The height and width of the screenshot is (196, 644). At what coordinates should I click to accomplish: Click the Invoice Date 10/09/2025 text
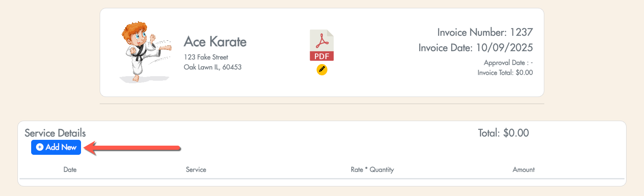475,47
